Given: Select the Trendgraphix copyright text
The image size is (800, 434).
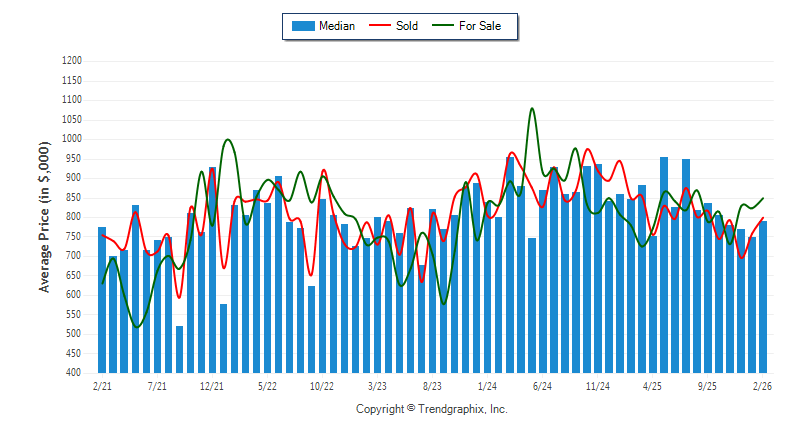Looking at the screenshot, I should 432,409.
